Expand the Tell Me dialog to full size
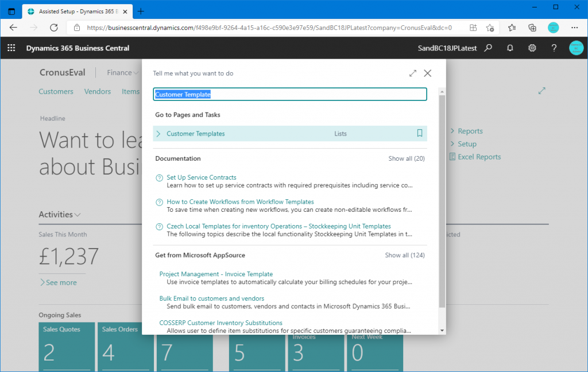This screenshot has height=372, width=588. coord(412,73)
